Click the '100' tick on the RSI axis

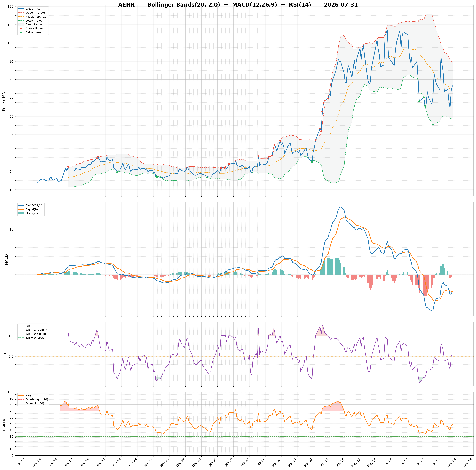coord(10,392)
